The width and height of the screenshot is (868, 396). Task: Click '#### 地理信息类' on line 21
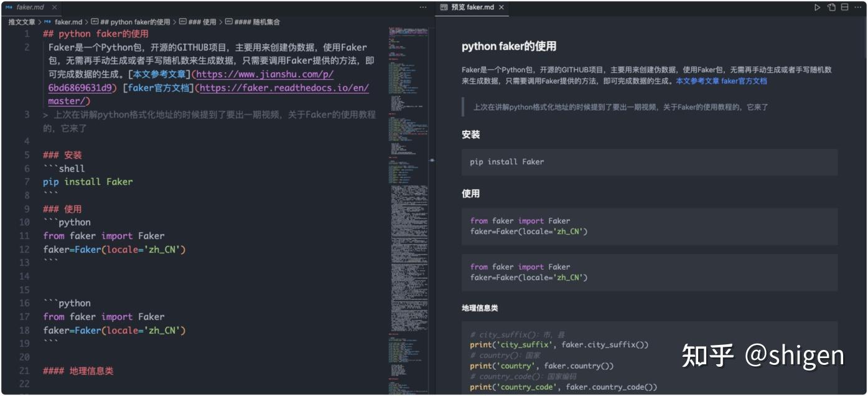pos(78,371)
